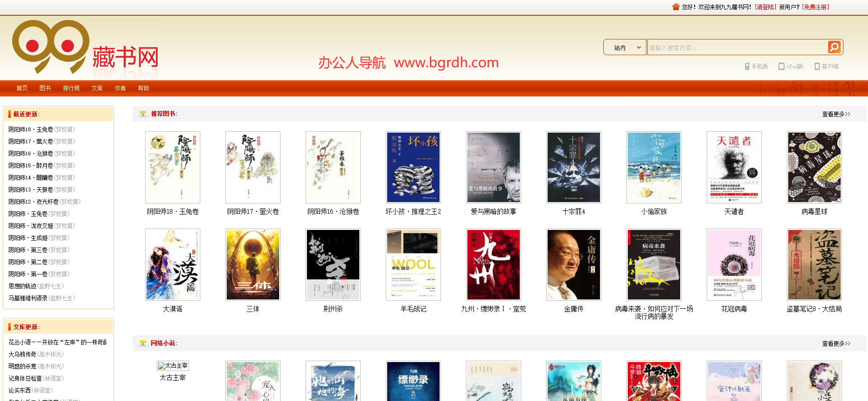Open 记身体总检查 in 文库更新 list
The width and height of the screenshot is (868, 401).
(25, 378)
